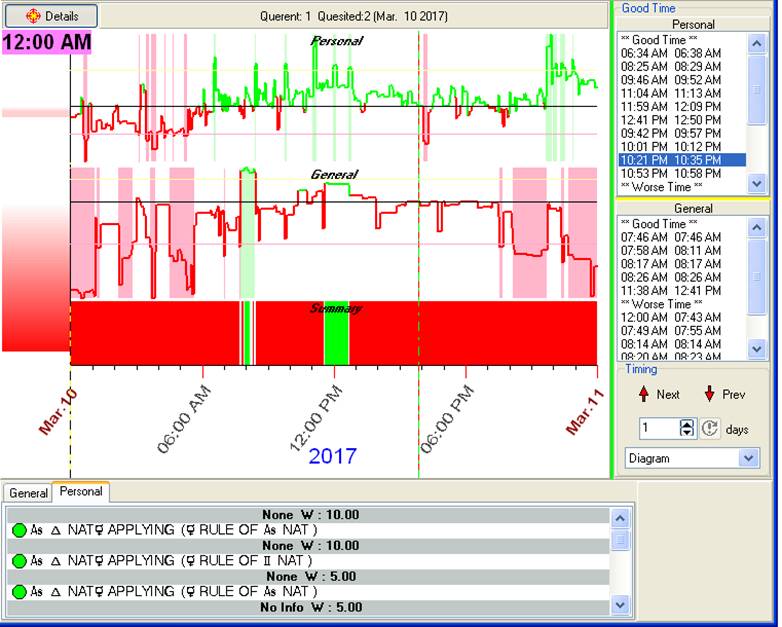Screen dimensions: 782x627
Task: Click the refresh clock icon beside days
Action: pyautogui.click(x=710, y=428)
